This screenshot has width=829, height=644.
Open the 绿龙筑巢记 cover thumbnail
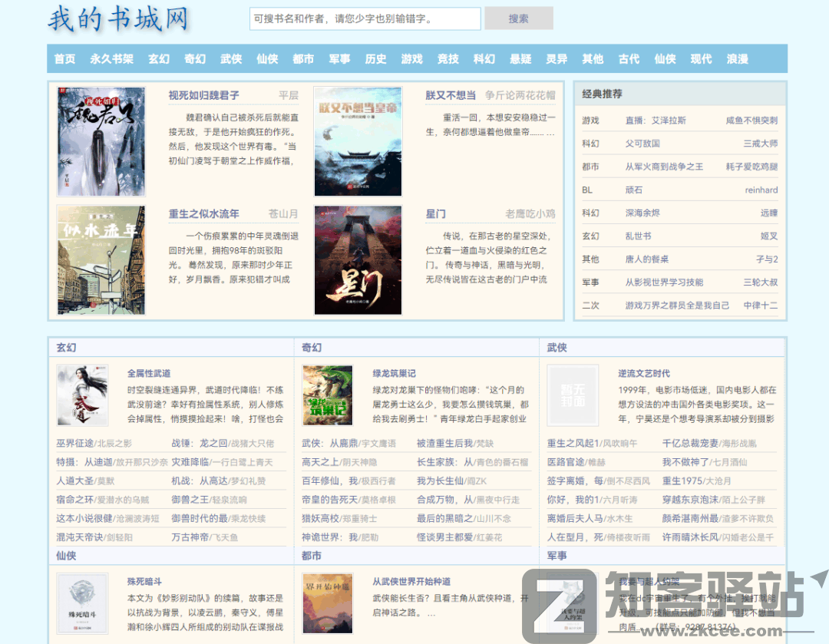coord(328,395)
